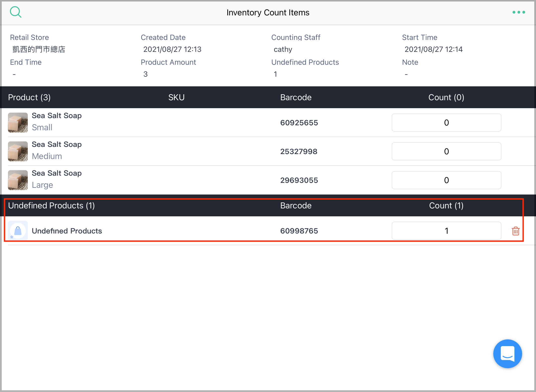Select the Sea Salt Soap Small thumbnail

pyautogui.click(x=18, y=123)
